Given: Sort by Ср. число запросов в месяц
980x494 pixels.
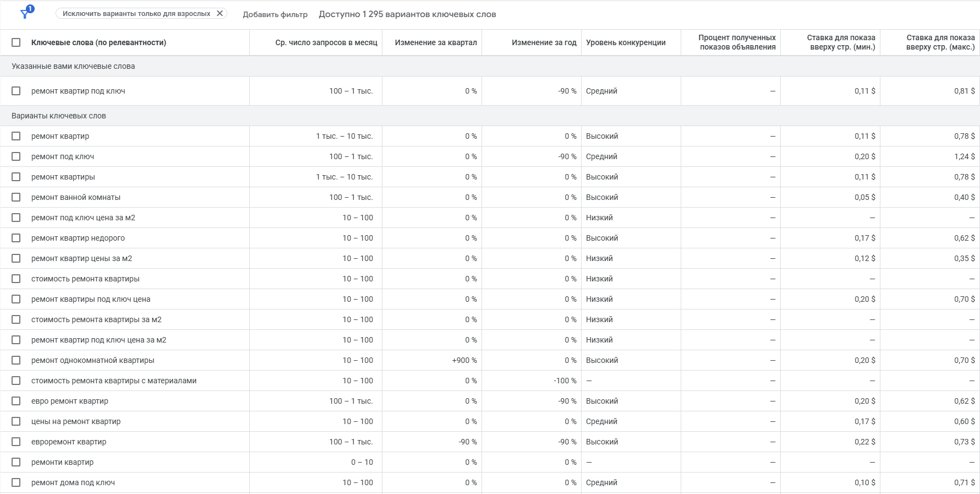Looking at the screenshot, I should click(326, 42).
